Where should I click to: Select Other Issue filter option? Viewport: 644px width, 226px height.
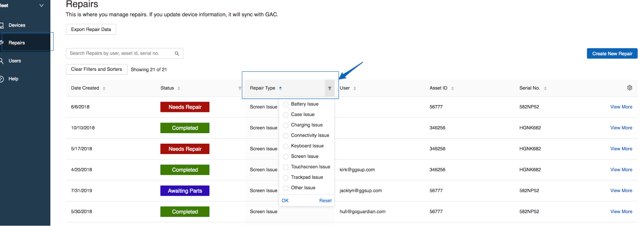tap(285, 188)
